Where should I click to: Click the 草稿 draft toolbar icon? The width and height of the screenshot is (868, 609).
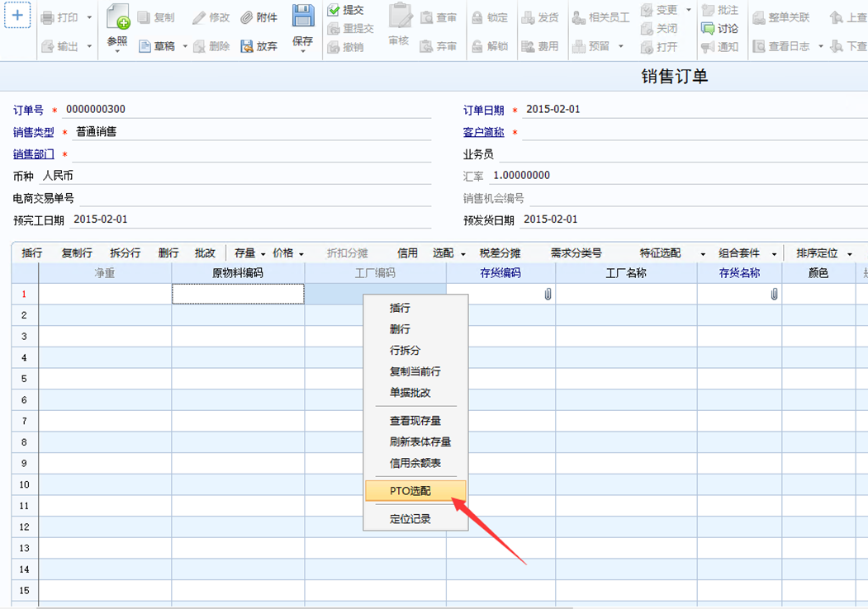click(x=145, y=46)
